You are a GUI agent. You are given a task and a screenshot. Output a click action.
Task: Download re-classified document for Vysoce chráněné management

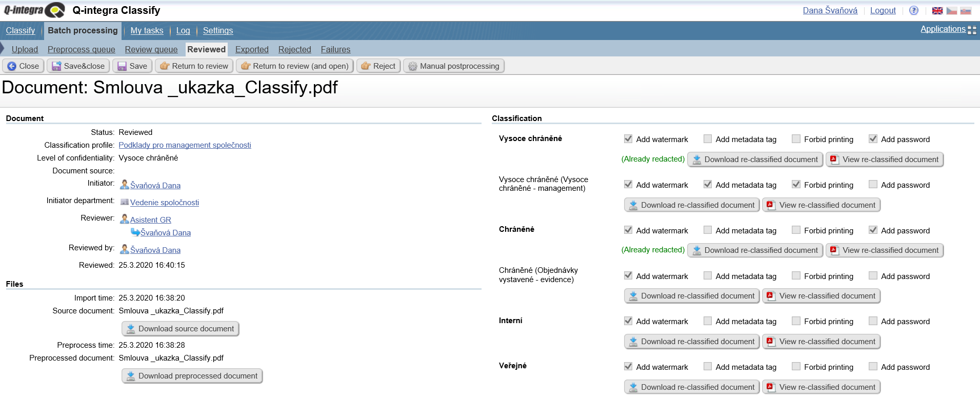[692, 205]
